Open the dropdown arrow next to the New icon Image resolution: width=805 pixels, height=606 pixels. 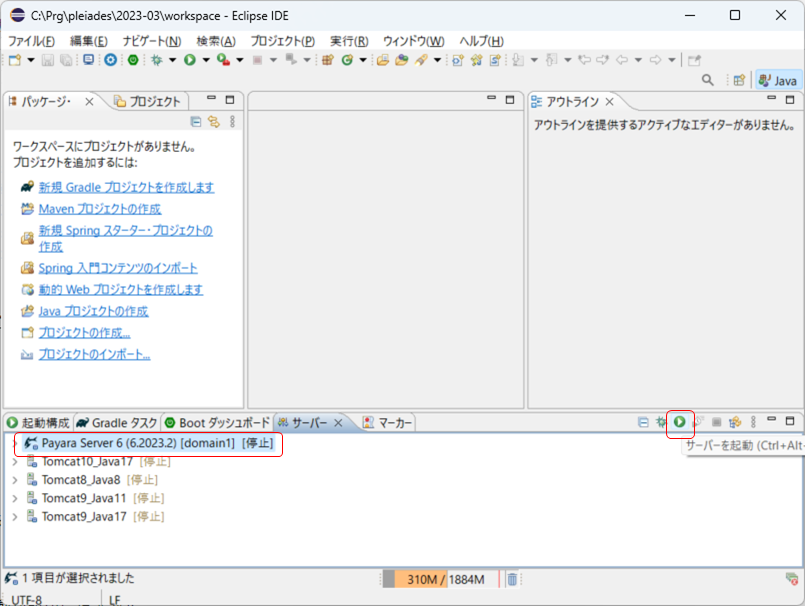(x=31, y=60)
